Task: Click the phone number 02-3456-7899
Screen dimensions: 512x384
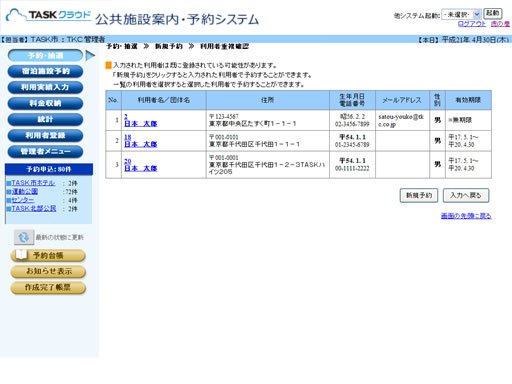Action: coord(352,124)
